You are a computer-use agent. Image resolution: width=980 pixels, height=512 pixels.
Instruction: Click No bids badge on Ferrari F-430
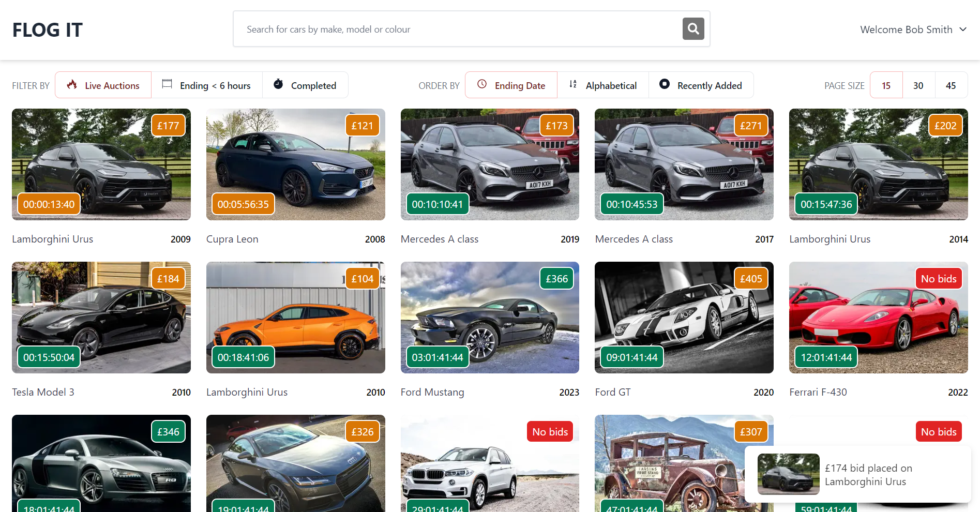[939, 279]
